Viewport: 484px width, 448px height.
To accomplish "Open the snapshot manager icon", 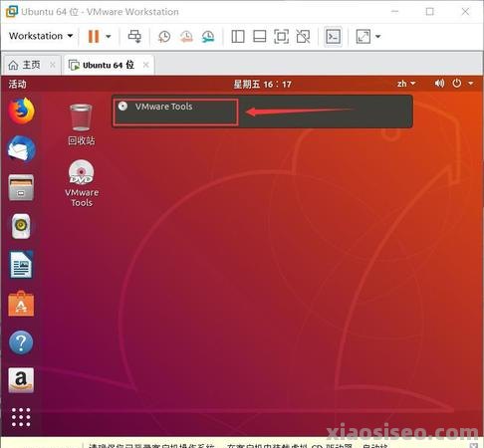I will tap(208, 37).
